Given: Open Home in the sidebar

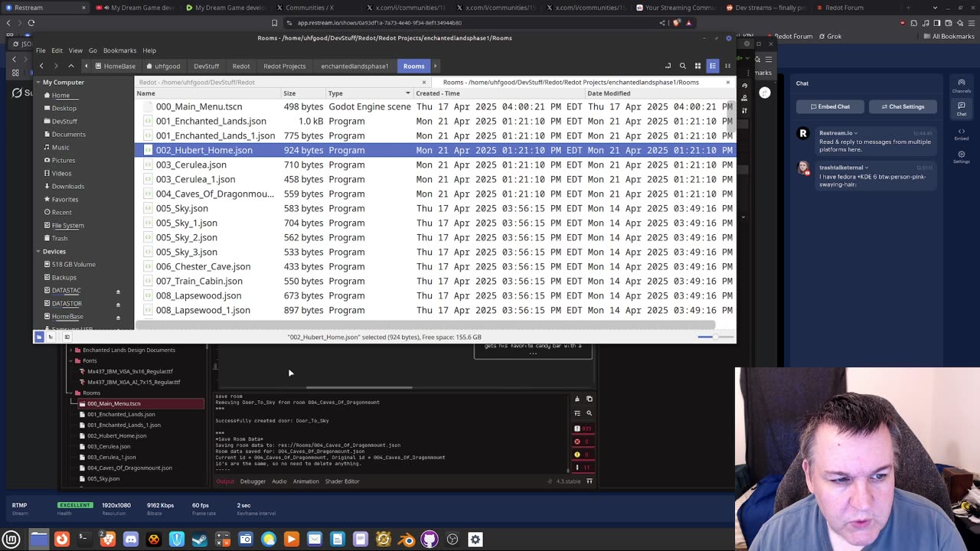Looking at the screenshot, I should pyautogui.click(x=60, y=95).
